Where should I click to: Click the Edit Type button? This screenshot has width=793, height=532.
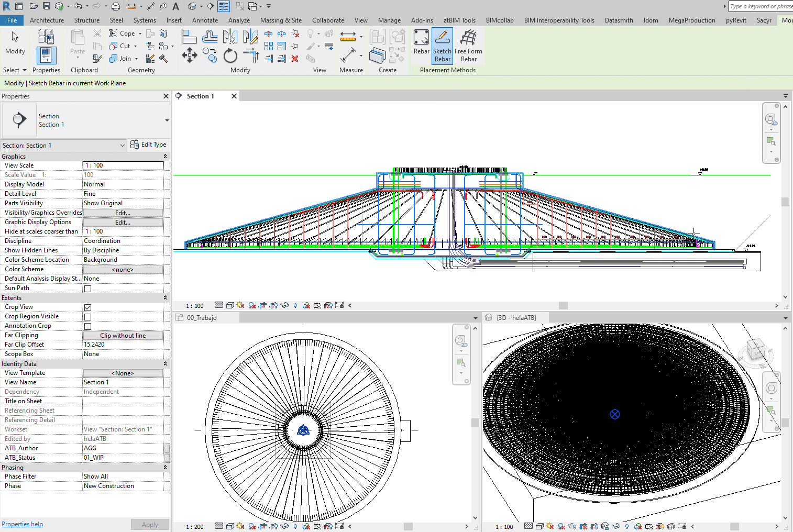pos(148,145)
